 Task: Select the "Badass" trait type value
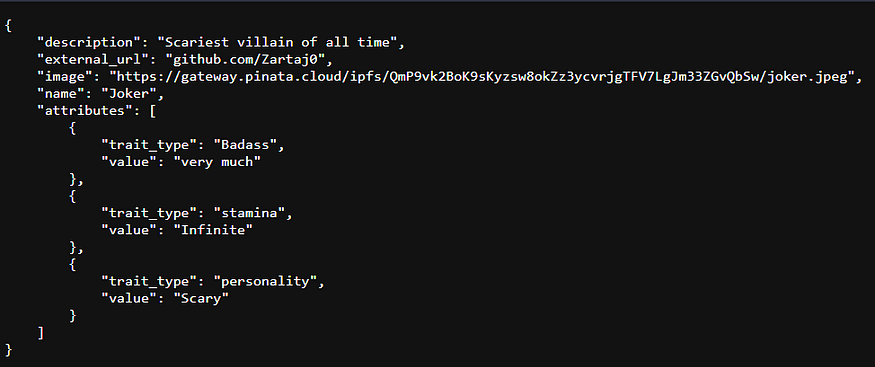(x=245, y=145)
